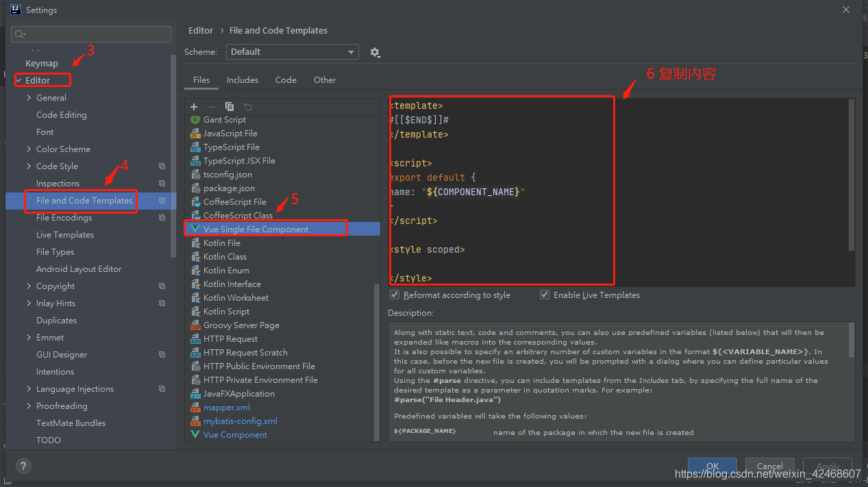Open the Scheme dropdown showing Default

click(293, 51)
